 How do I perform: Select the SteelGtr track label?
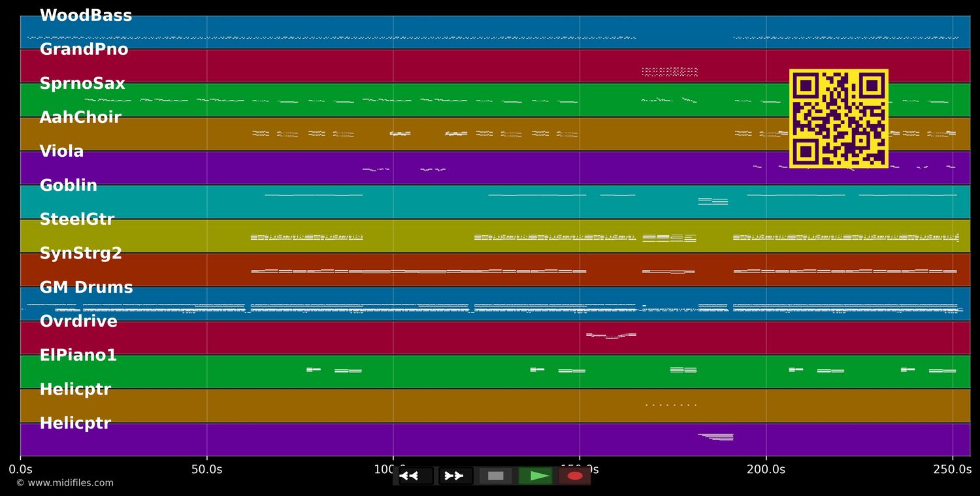tap(77, 219)
